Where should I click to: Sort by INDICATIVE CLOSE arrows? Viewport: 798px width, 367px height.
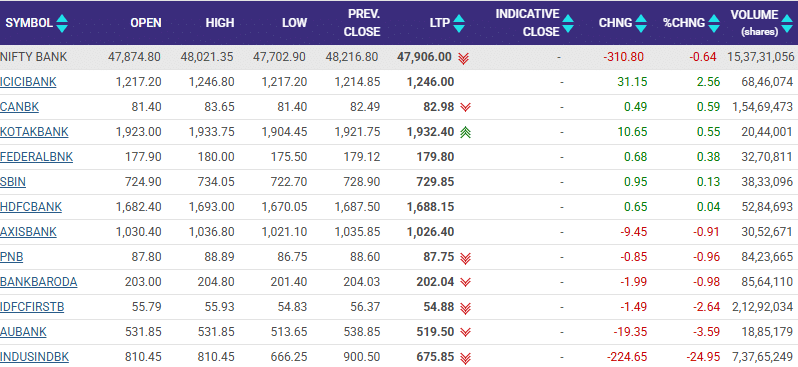click(x=568, y=23)
